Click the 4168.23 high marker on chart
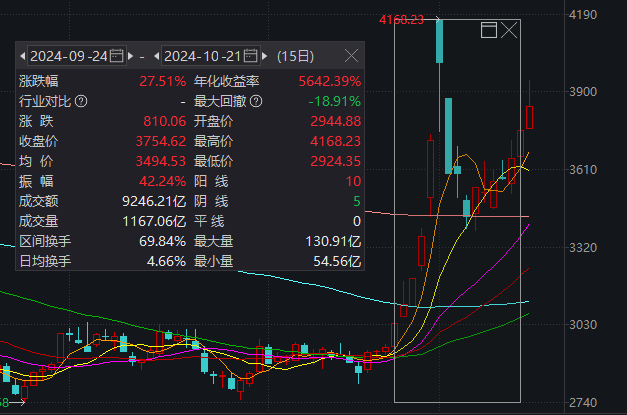This screenshot has width=627, height=415. point(401,20)
